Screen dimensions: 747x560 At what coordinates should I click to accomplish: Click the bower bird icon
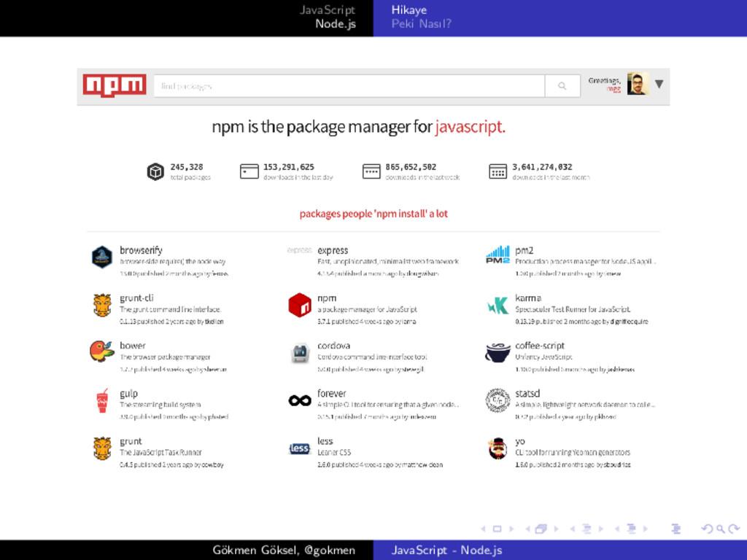(101, 351)
